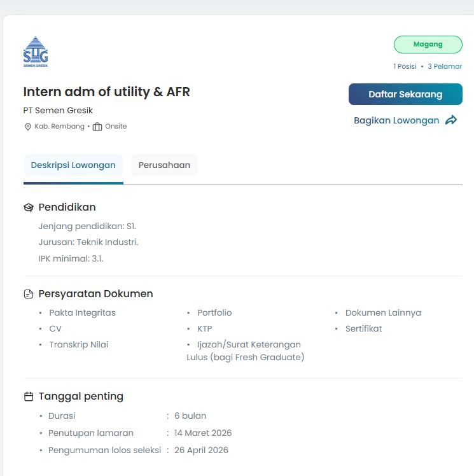Image resolution: width=474 pixels, height=476 pixels.
Task: Click the Sertifikat document item
Action: [363, 328]
